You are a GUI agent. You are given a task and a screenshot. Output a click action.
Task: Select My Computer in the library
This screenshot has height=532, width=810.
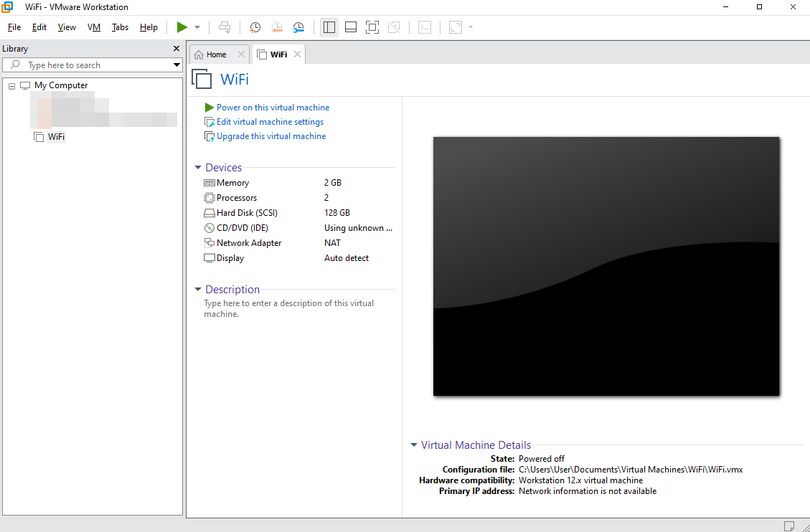coord(61,85)
